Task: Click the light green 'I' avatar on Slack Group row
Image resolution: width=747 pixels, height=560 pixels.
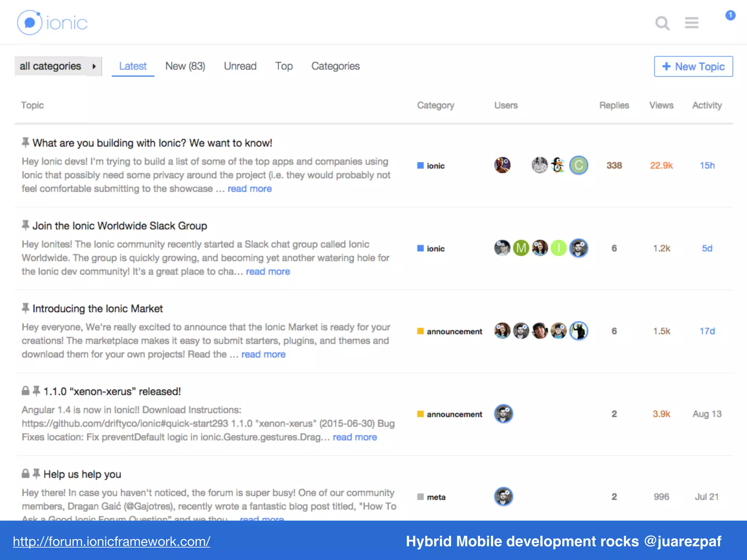Action: [x=558, y=248]
